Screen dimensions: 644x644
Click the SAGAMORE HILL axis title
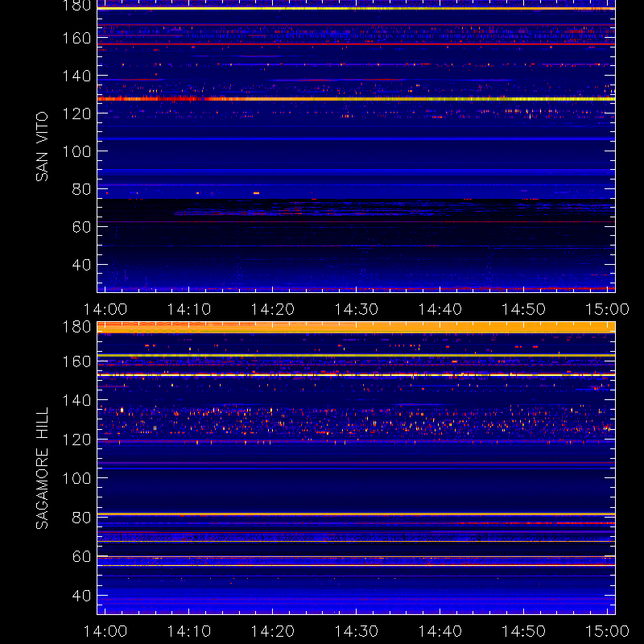click(x=42, y=469)
